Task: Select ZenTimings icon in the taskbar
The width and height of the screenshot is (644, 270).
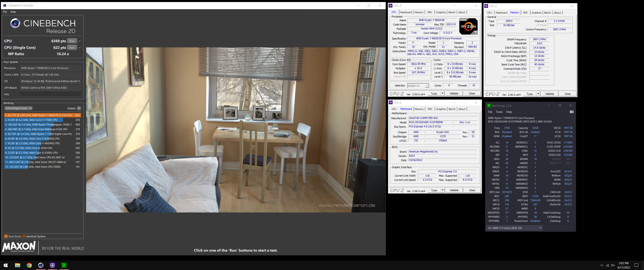Action: pyautogui.click(x=64, y=265)
